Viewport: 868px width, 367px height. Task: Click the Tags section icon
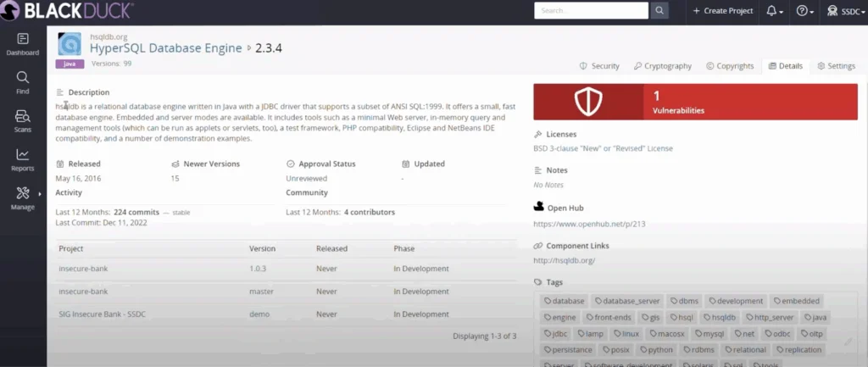(x=537, y=282)
